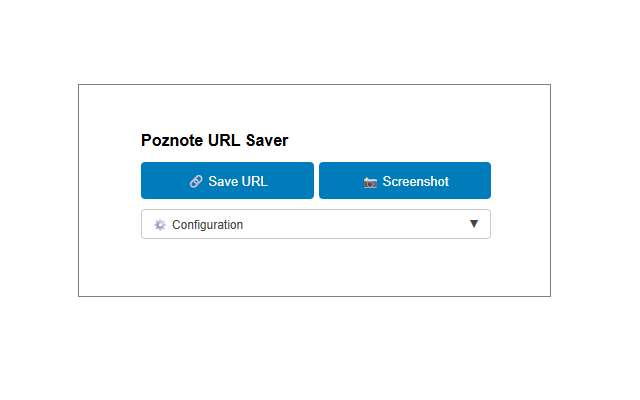Click the blue button showing a camera symbol
Image resolution: width=640 pixels, height=400 pixels.
(405, 180)
